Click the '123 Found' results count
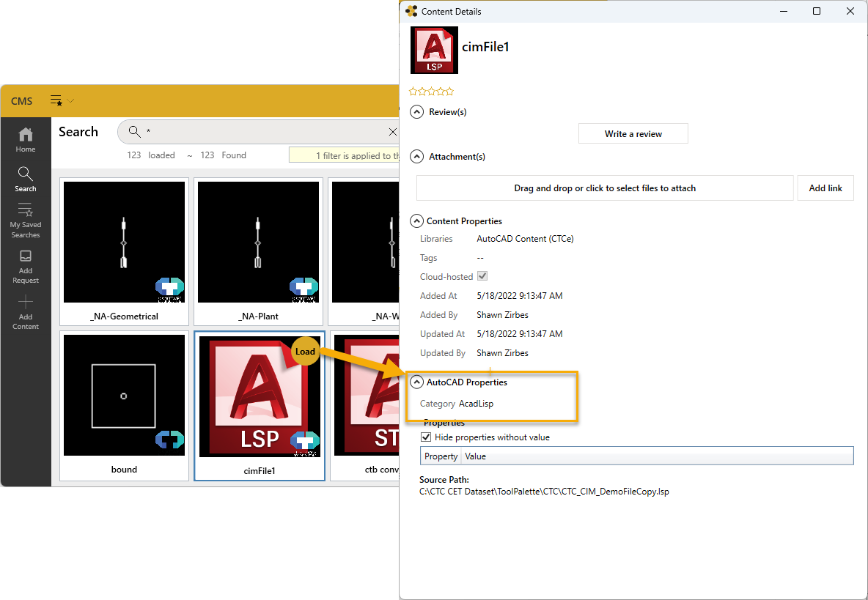The height and width of the screenshot is (600, 868). [223, 155]
